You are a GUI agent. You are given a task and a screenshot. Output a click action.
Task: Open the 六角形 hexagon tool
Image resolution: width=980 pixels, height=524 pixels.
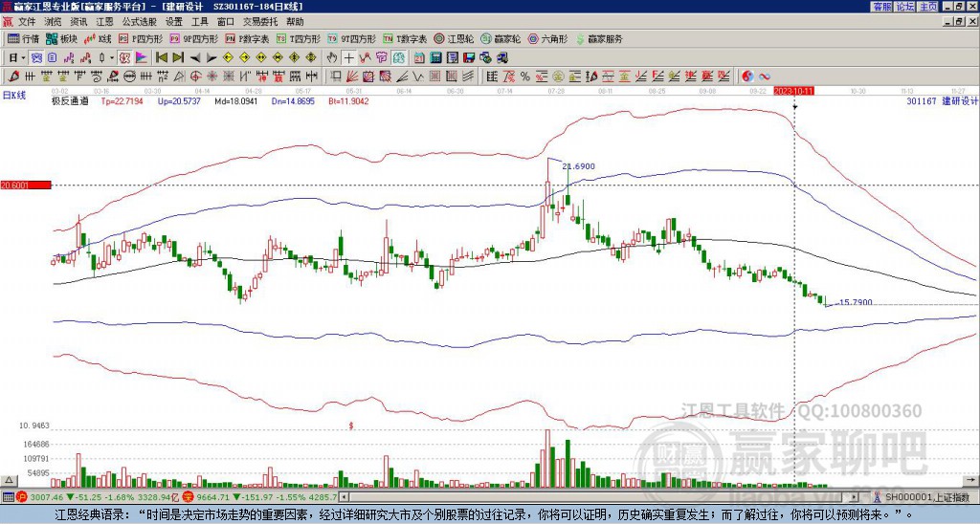548,38
